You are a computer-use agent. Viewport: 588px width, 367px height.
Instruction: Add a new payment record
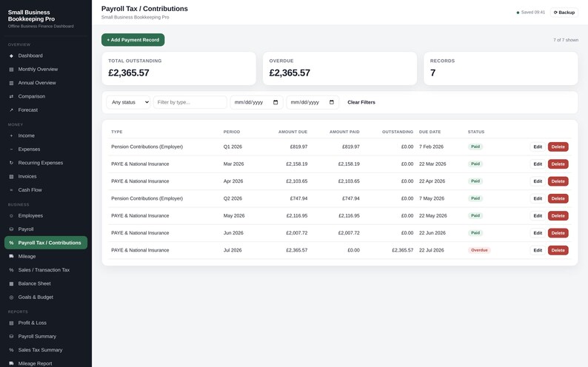tap(133, 40)
